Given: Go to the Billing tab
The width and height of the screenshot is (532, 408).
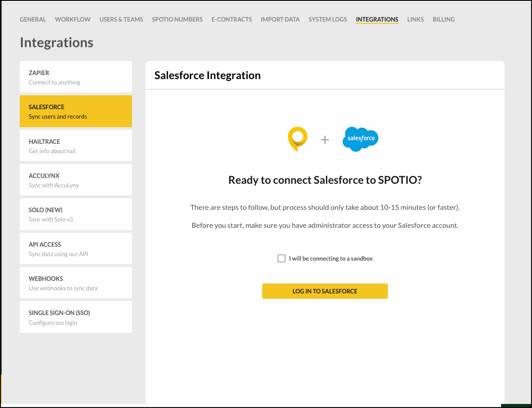Looking at the screenshot, I should [444, 19].
